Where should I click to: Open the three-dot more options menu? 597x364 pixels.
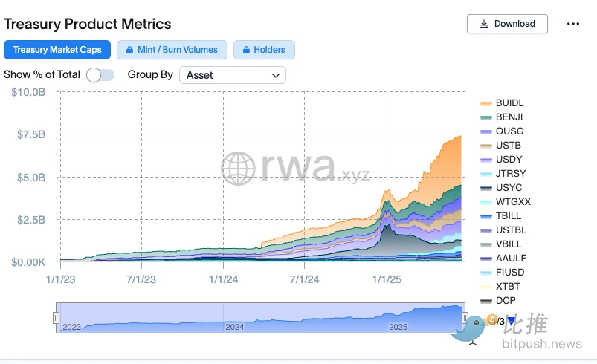tap(572, 24)
